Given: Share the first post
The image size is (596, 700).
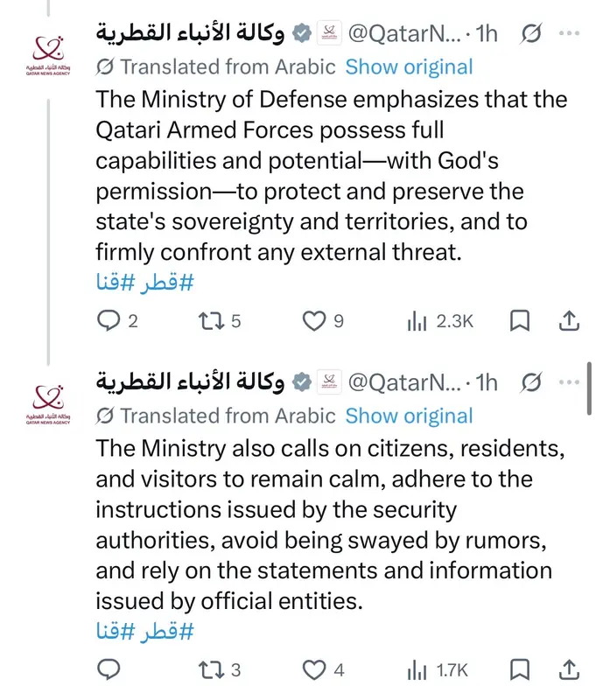Looking at the screenshot, I should tap(569, 321).
